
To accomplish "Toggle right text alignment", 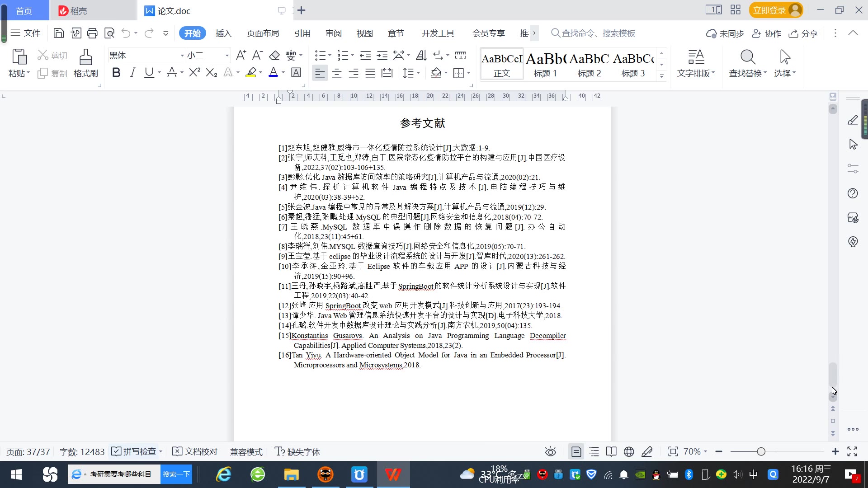I will point(354,73).
